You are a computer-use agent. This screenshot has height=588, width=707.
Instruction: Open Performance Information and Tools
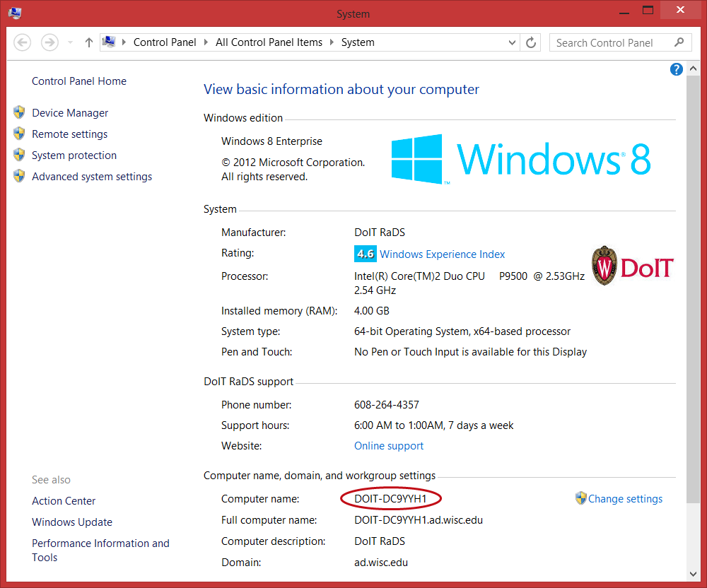click(100, 550)
